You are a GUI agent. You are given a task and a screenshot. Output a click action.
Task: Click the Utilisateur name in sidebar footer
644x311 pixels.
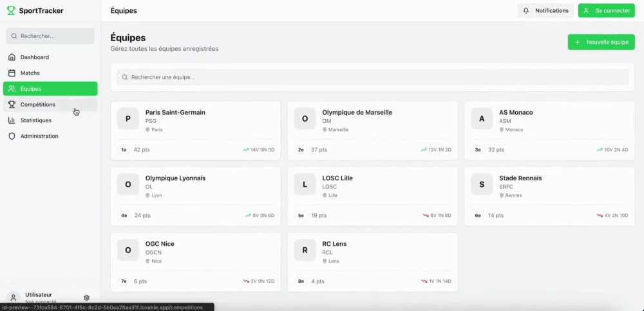click(39, 294)
